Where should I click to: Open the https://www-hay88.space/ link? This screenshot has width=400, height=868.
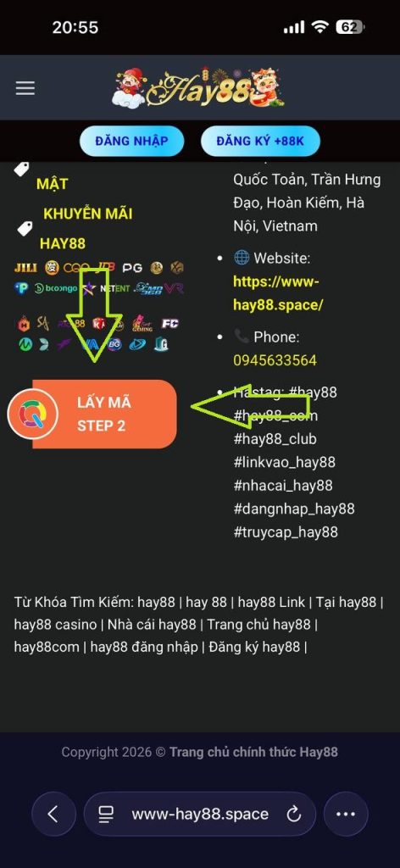point(278,292)
